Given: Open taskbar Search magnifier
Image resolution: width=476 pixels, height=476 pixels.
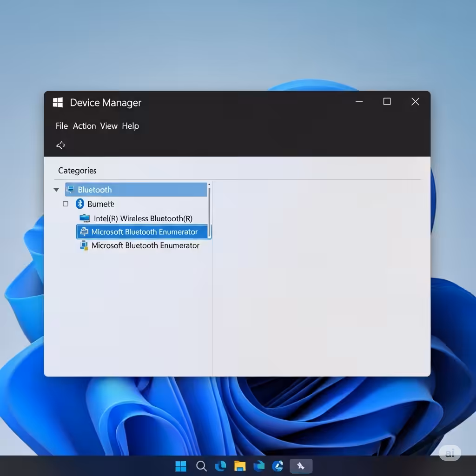Looking at the screenshot, I should click(x=201, y=466).
